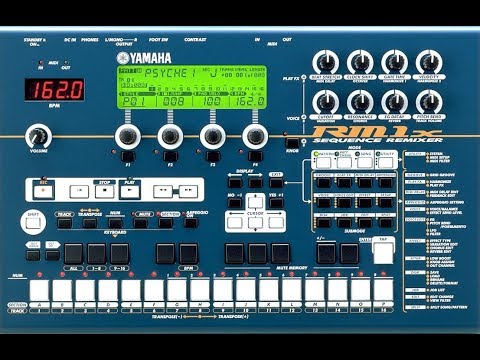Viewport: 480px width, 360px height.
Task: Hit the REC record button
Action: tap(43, 192)
